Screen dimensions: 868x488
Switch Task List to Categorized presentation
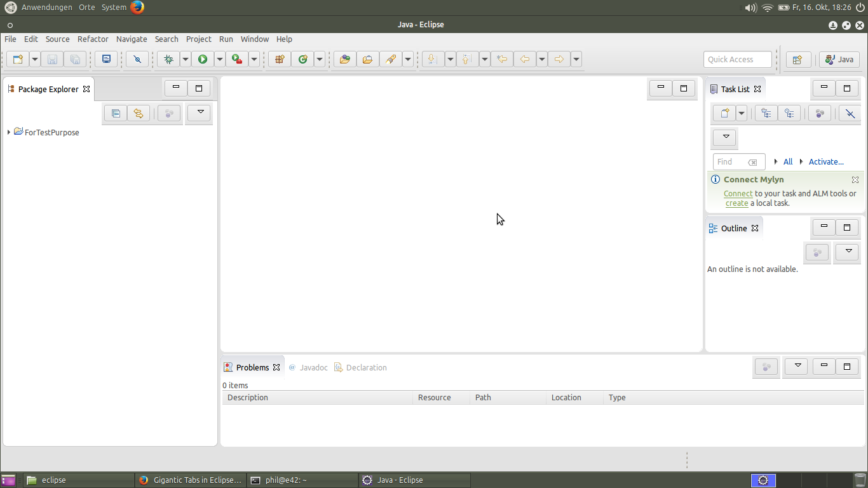766,113
